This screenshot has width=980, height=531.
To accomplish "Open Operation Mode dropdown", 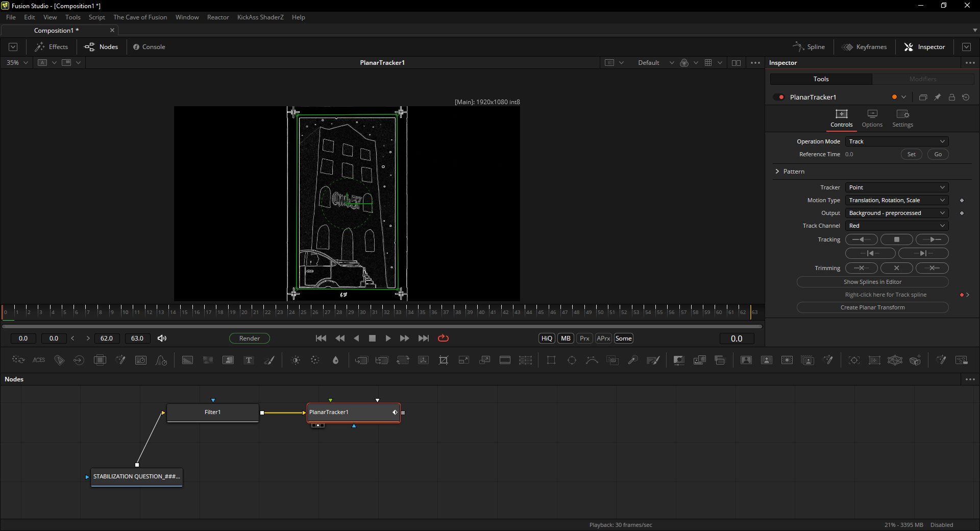I will tap(897, 141).
